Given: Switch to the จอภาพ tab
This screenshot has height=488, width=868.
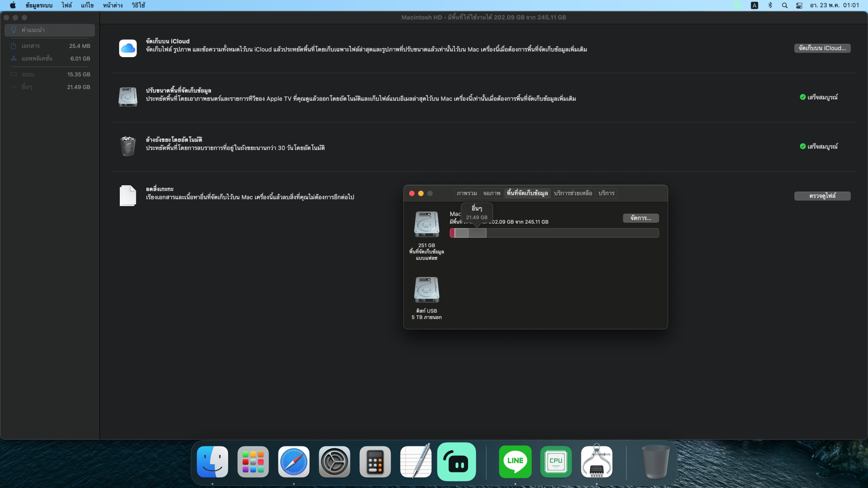Looking at the screenshot, I should pos(492,193).
